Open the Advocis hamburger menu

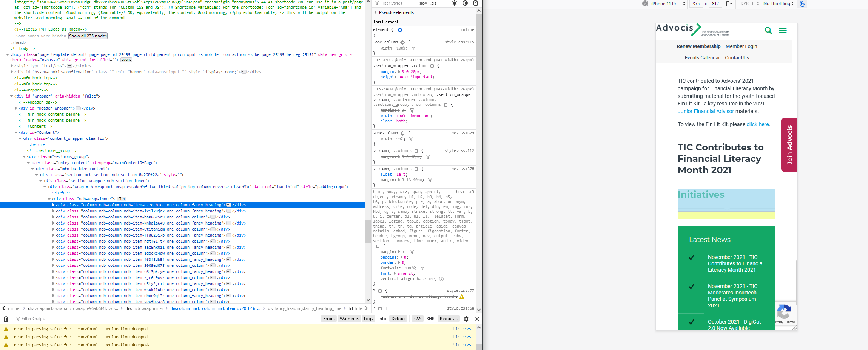[x=783, y=30]
